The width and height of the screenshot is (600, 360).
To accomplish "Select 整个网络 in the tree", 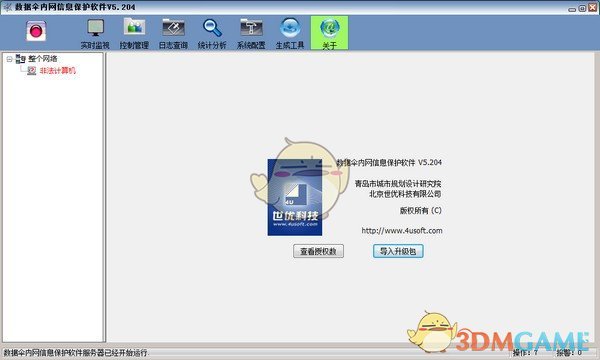I will pyautogui.click(x=42, y=59).
